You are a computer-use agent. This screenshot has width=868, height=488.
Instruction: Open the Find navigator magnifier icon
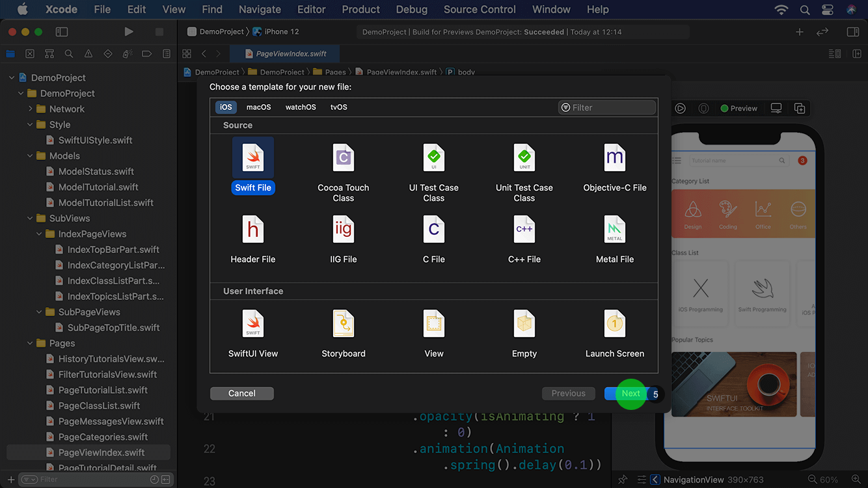point(69,54)
